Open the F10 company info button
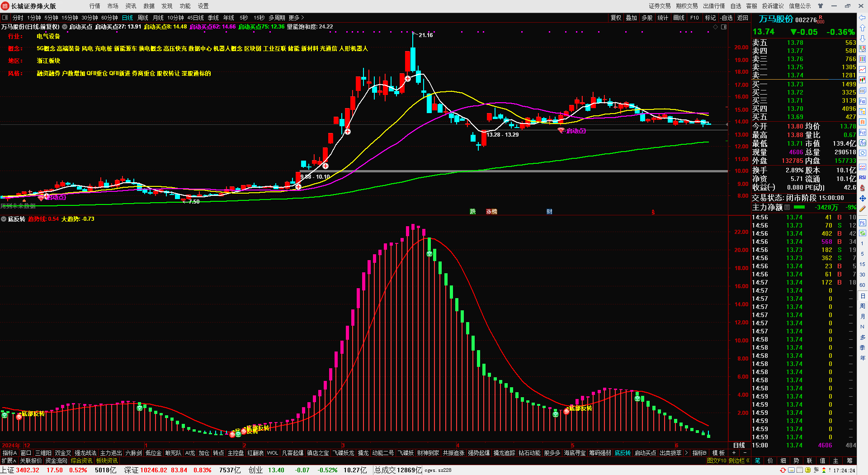Viewport: 868px width, 475px height. [694, 18]
